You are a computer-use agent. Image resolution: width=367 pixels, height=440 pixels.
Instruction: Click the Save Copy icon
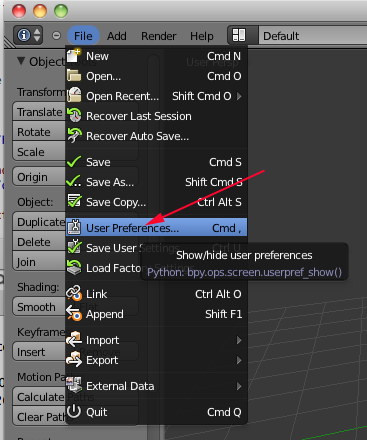[x=74, y=201]
